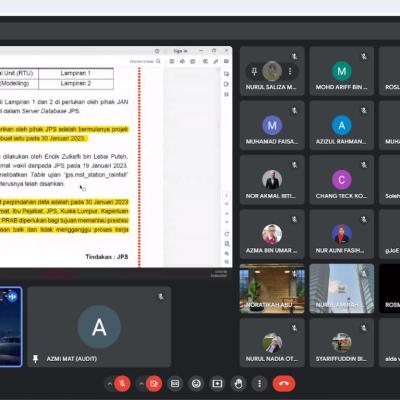Leave the call with red hang-up button
This screenshot has width=400, height=400.
click(284, 384)
